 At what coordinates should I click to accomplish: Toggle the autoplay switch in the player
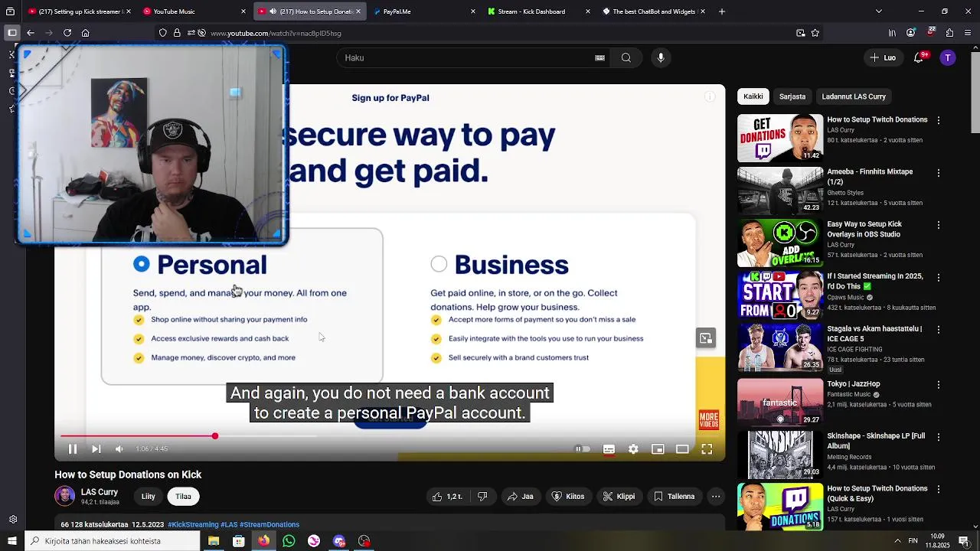click(583, 449)
